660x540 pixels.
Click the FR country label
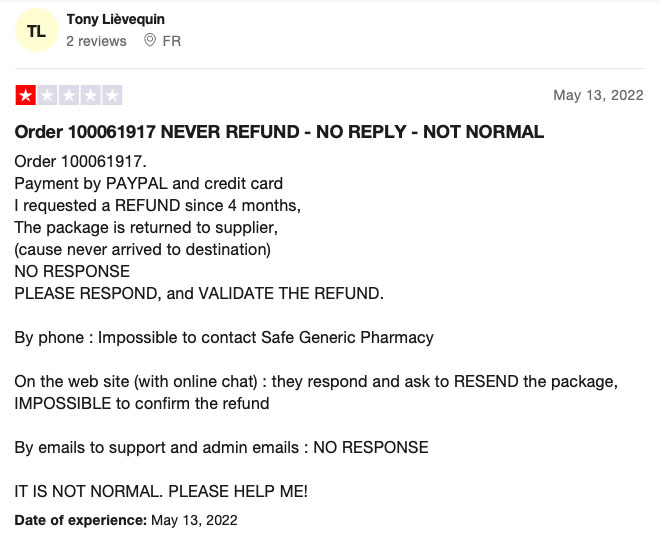(x=172, y=41)
